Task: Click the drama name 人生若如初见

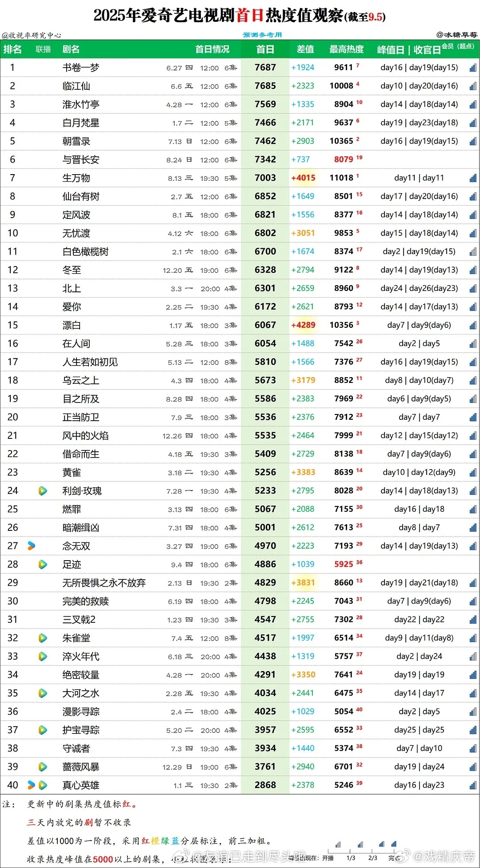Action: point(90,362)
